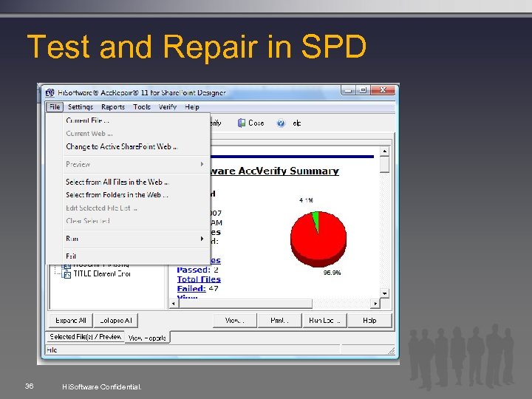Image resolution: width=532 pixels, height=399 pixels.
Task: Open the Reports menu
Action: (113, 107)
